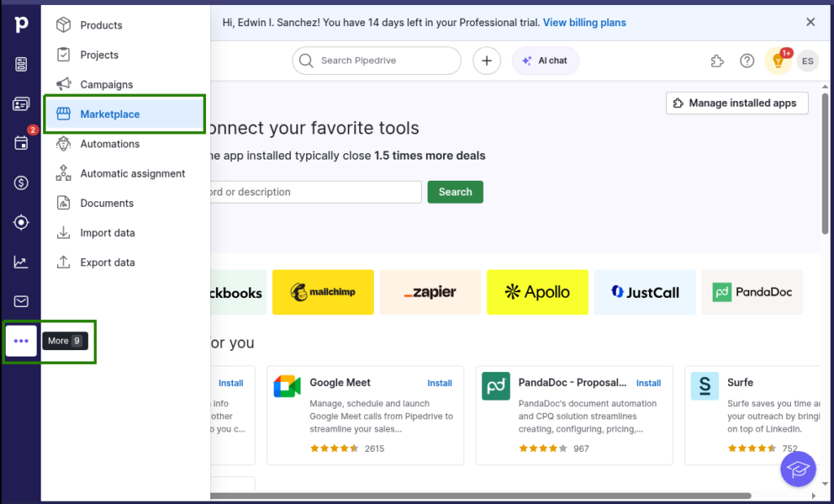This screenshot has width=834, height=504.
Task: Select Campaigns in the More menu
Action: [x=125, y=85]
